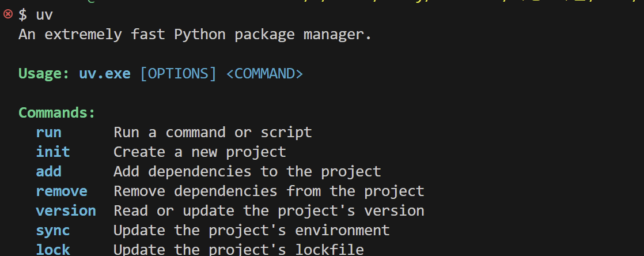Click the typed "uv" command text

coord(44,15)
